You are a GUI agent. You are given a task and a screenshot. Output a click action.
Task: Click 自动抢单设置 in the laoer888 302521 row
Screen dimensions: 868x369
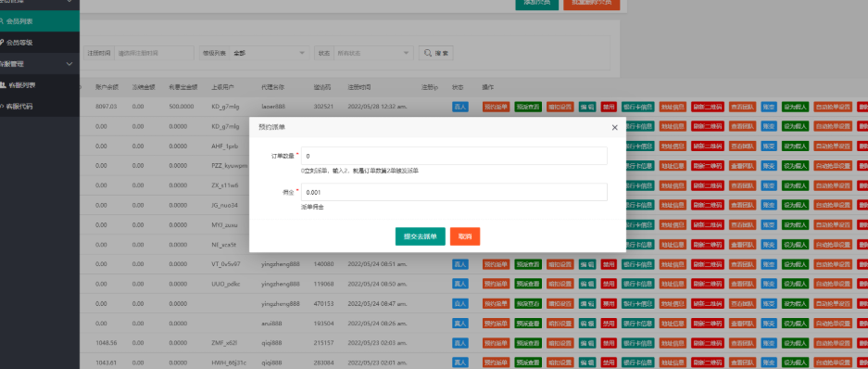(x=833, y=108)
